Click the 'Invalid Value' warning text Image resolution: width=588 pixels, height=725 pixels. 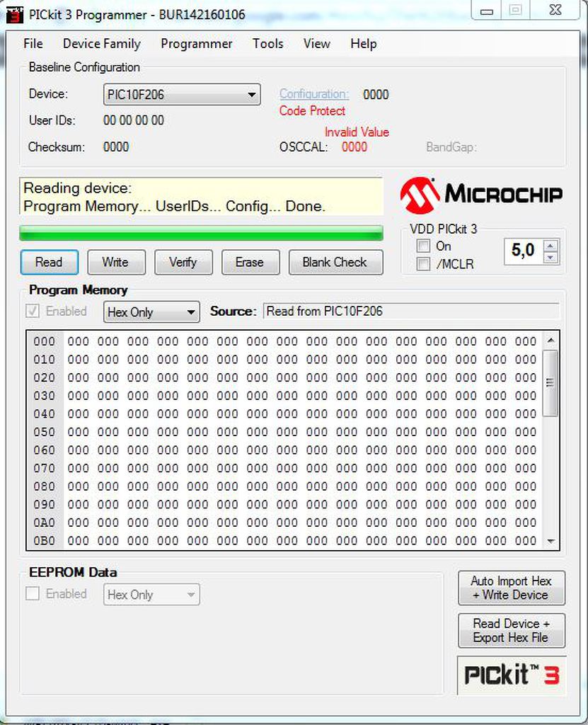point(357,132)
